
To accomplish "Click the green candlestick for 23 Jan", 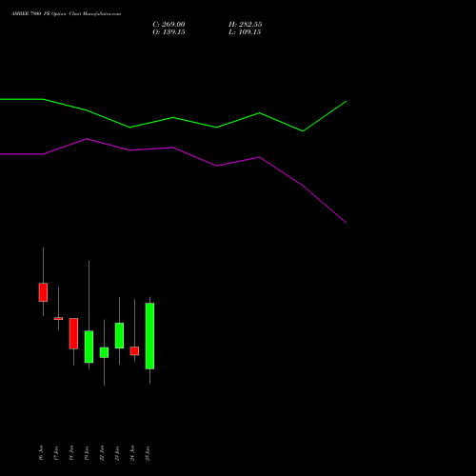I will tap(119, 335).
